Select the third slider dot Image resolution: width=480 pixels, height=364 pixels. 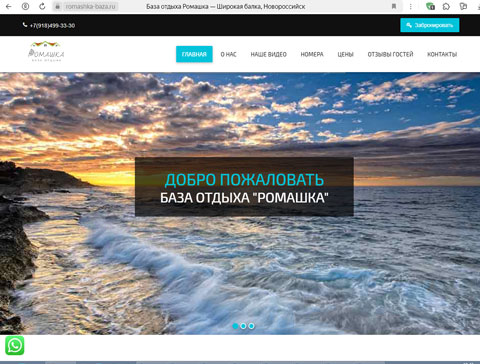click(x=251, y=326)
